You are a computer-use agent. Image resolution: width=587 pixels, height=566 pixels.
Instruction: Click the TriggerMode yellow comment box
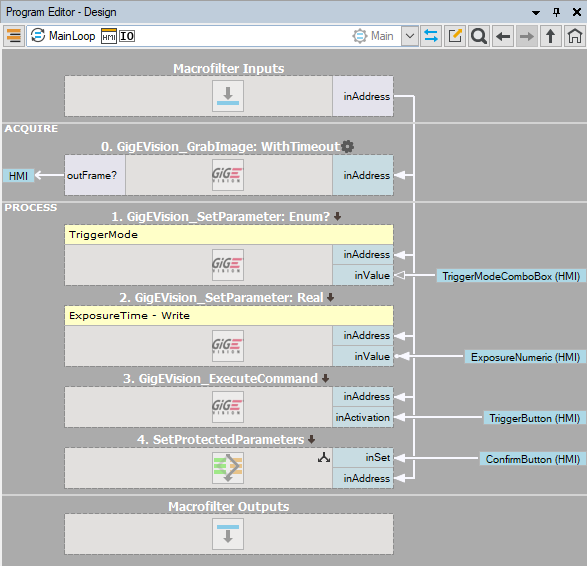(229, 235)
